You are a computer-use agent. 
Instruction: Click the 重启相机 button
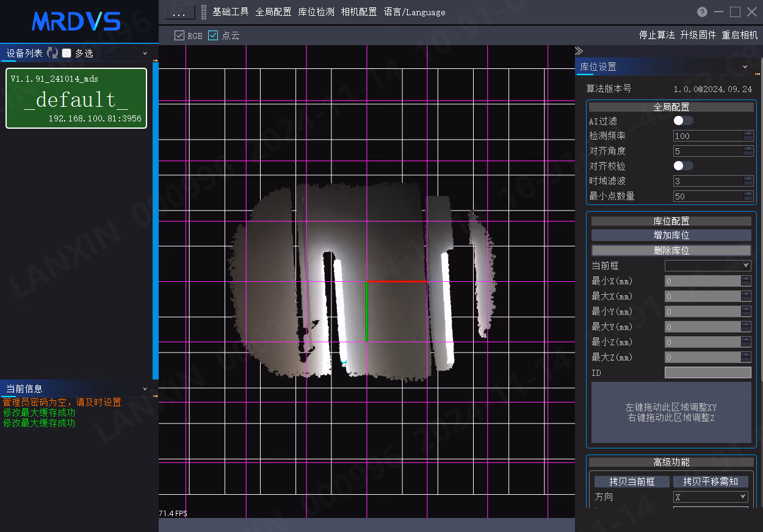click(x=740, y=35)
